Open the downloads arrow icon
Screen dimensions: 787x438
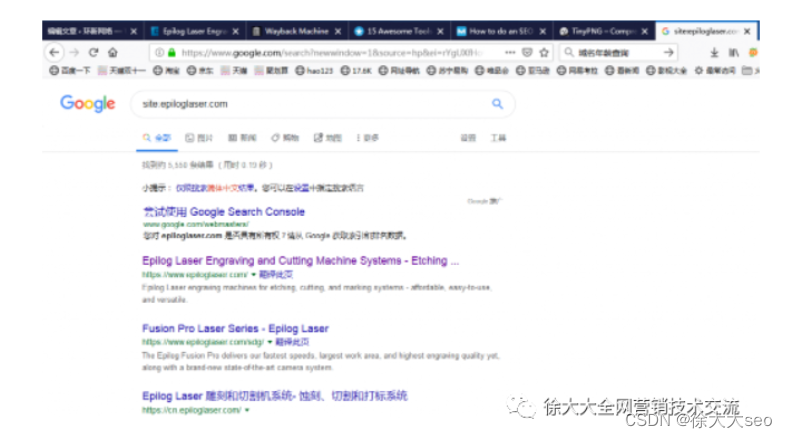tap(714, 52)
